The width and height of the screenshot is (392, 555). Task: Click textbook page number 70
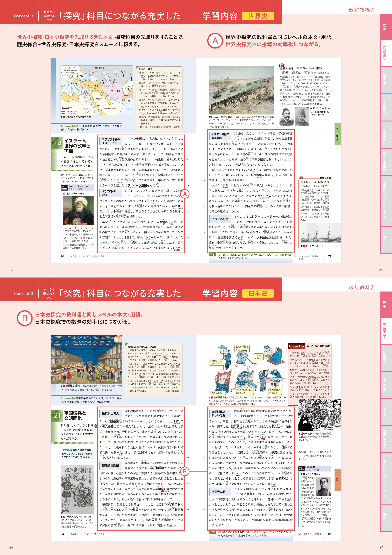tap(62, 256)
